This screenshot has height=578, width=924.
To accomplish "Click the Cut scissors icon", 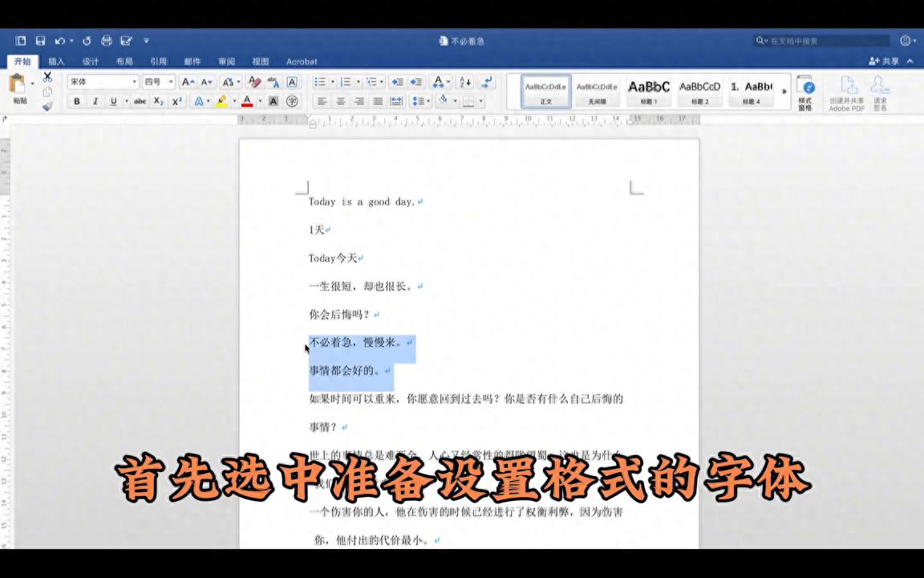I will pos(47,77).
